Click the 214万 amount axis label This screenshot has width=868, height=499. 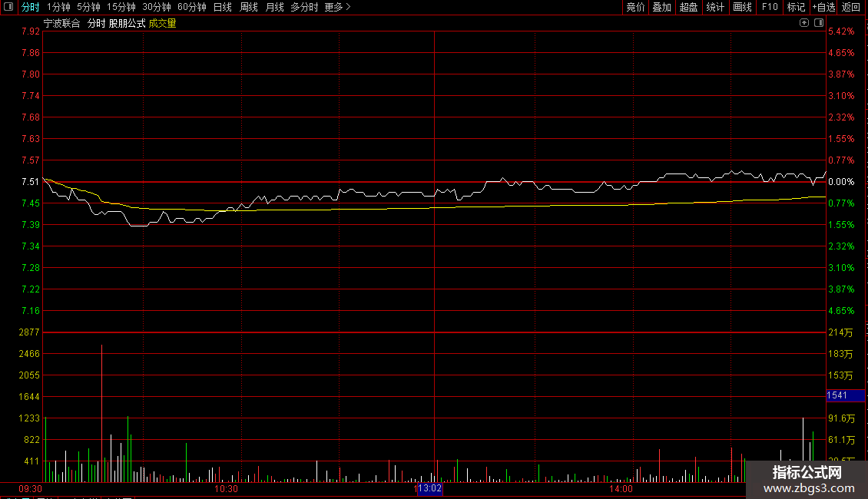840,332
